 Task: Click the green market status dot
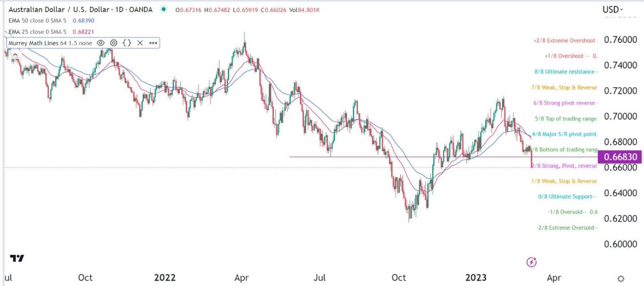164,9
